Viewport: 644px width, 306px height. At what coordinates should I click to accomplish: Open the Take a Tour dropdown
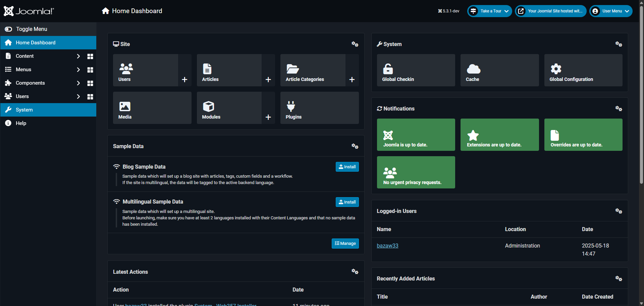tap(490, 11)
